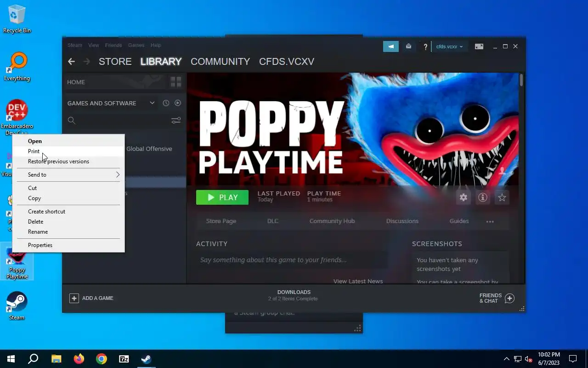Expand the cfds.vcxv account dropdown

pos(449,46)
